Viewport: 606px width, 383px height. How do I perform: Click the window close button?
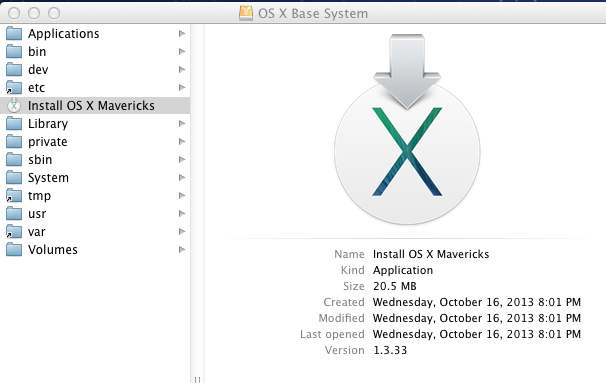point(14,13)
